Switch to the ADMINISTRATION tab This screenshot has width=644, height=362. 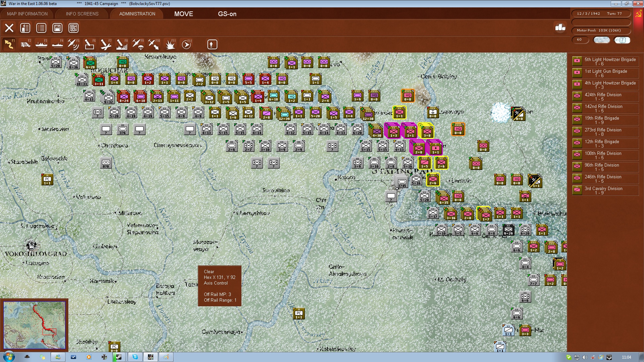137,14
